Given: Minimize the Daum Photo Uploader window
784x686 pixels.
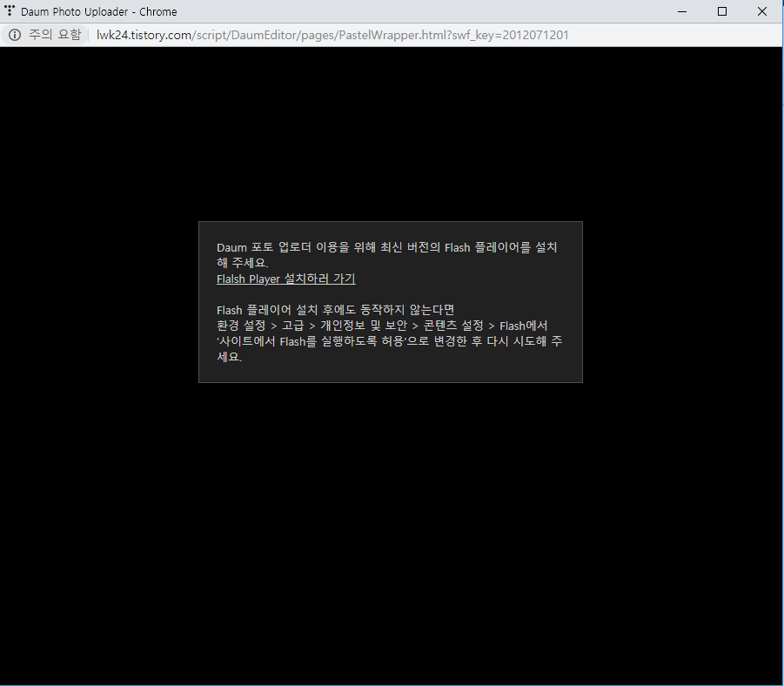Looking at the screenshot, I should pos(682,11).
